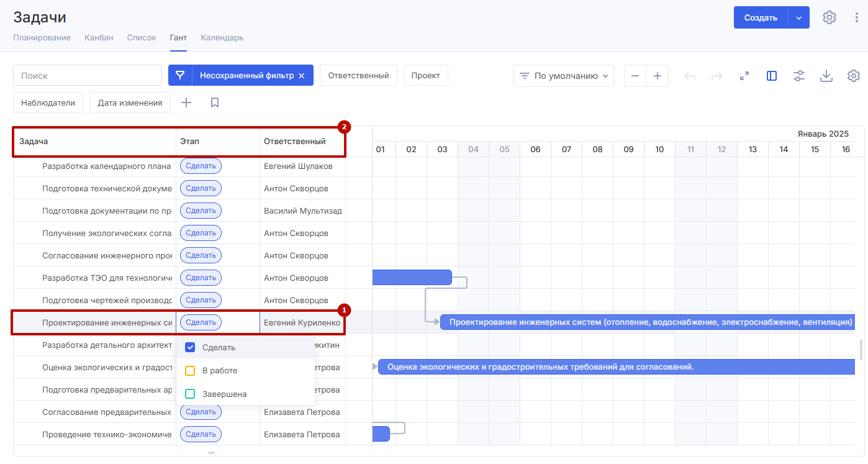Save filter with the bookmark icon
The height and width of the screenshot is (464, 868).
(215, 102)
